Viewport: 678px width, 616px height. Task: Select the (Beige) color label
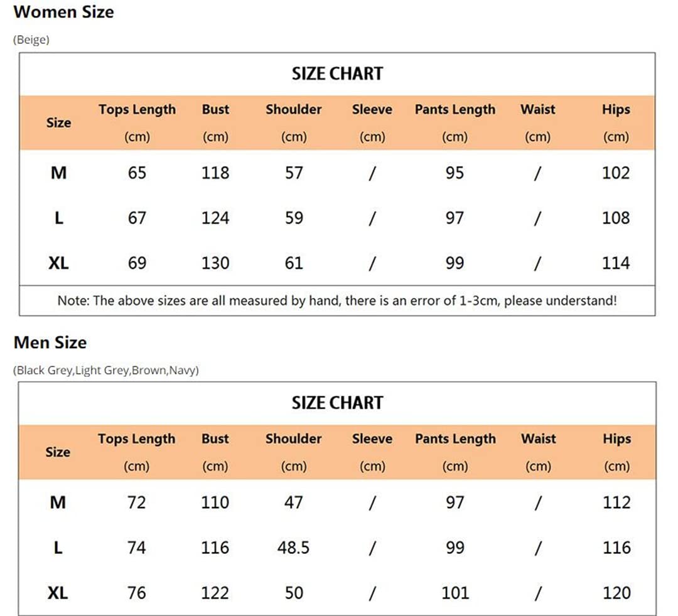point(31,40)
